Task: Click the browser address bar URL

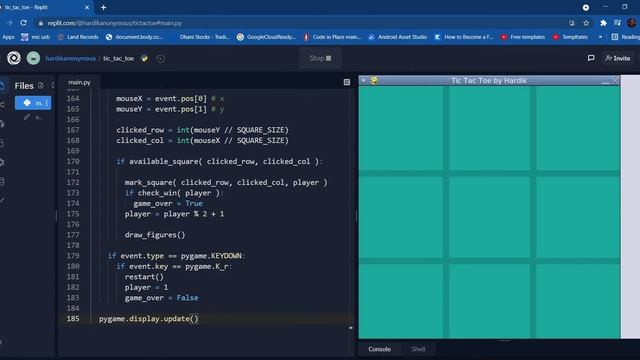Action: (114, 23)
